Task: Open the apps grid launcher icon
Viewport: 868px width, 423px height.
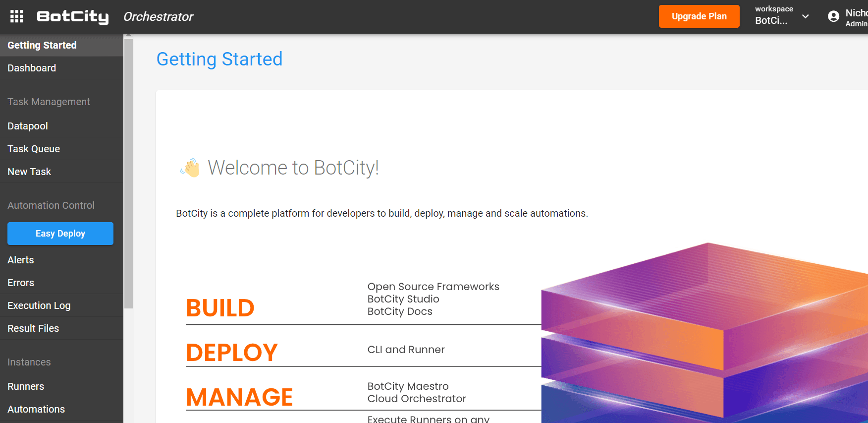Action: 17,16
